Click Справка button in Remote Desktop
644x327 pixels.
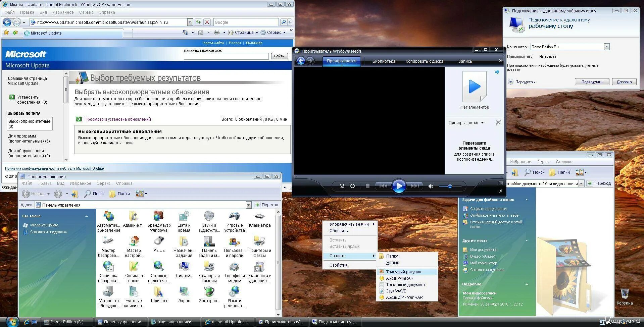tap(624, 82)
